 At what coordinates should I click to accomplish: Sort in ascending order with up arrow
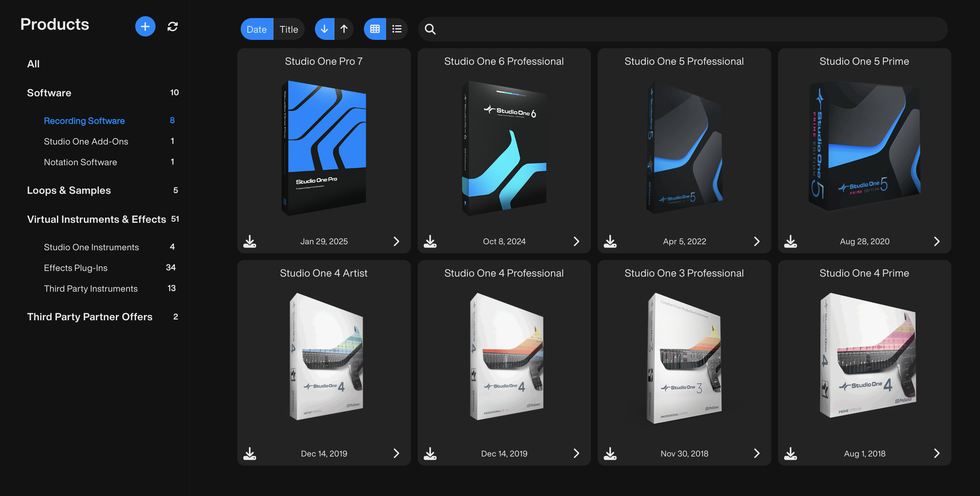[x=344, y=29]
